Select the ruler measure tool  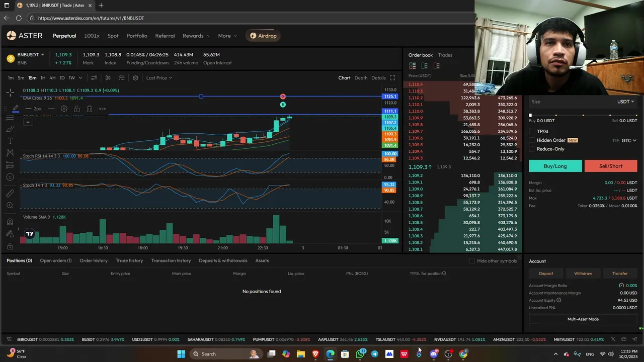click(10, 194)
